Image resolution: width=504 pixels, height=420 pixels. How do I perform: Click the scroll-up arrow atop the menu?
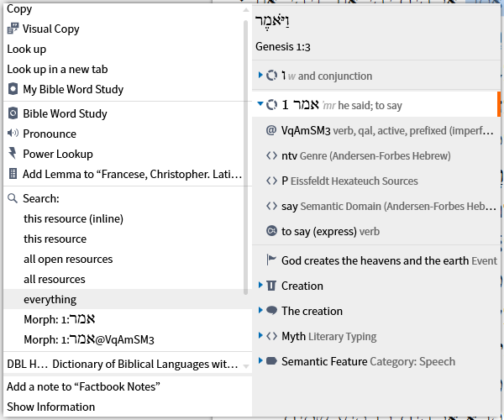246,10
